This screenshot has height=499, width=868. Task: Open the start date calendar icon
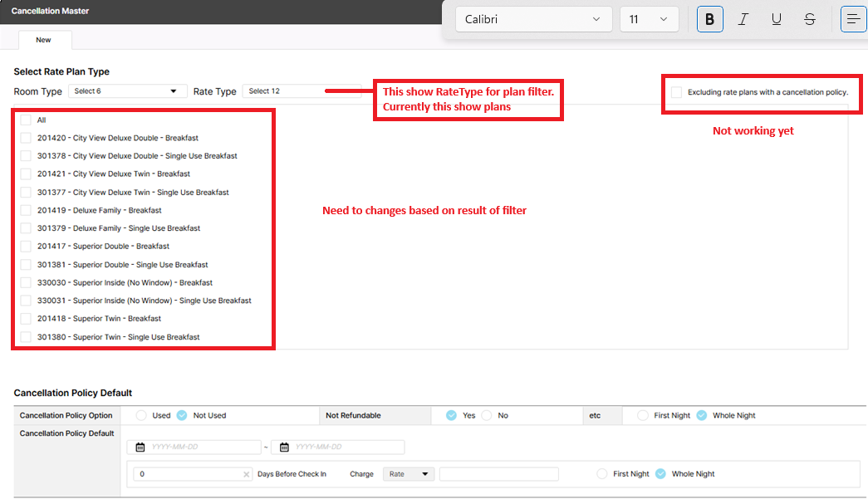point(140,448)
